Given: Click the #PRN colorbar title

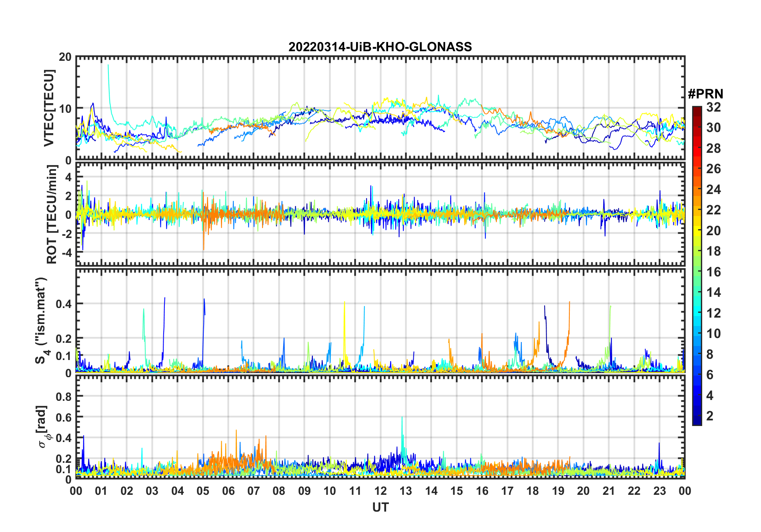Looking at the screenshot, I should coord(705,94).
